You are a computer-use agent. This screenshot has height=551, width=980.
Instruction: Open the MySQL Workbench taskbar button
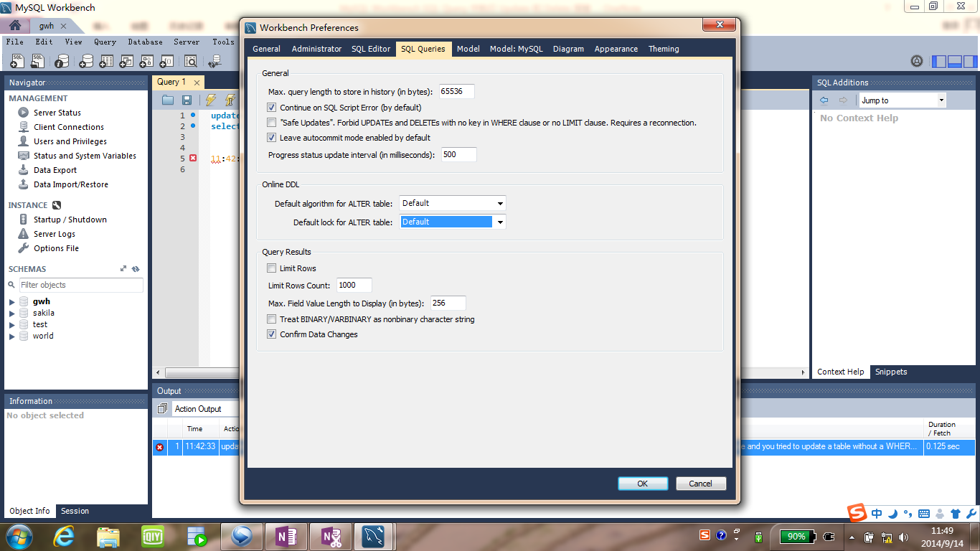pos(373,536)
